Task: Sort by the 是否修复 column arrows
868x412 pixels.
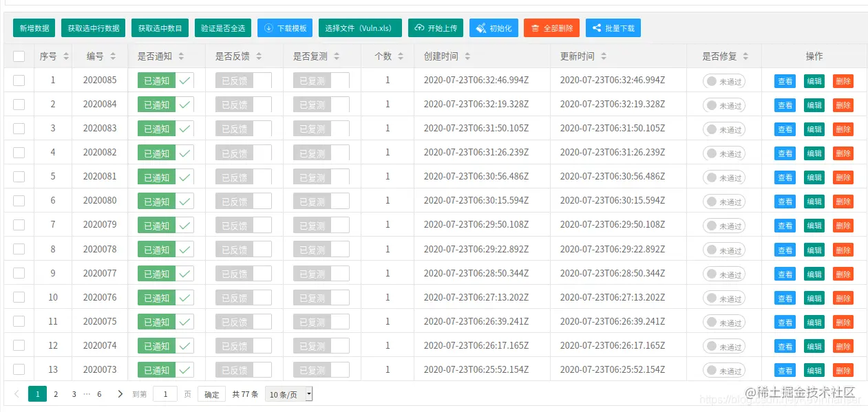Action: [745, 56]
